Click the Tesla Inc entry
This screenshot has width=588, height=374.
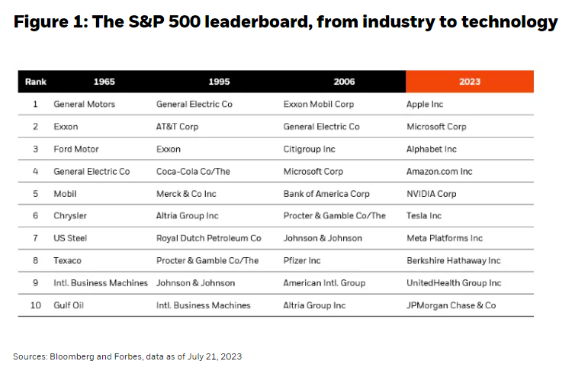(424, 216)
